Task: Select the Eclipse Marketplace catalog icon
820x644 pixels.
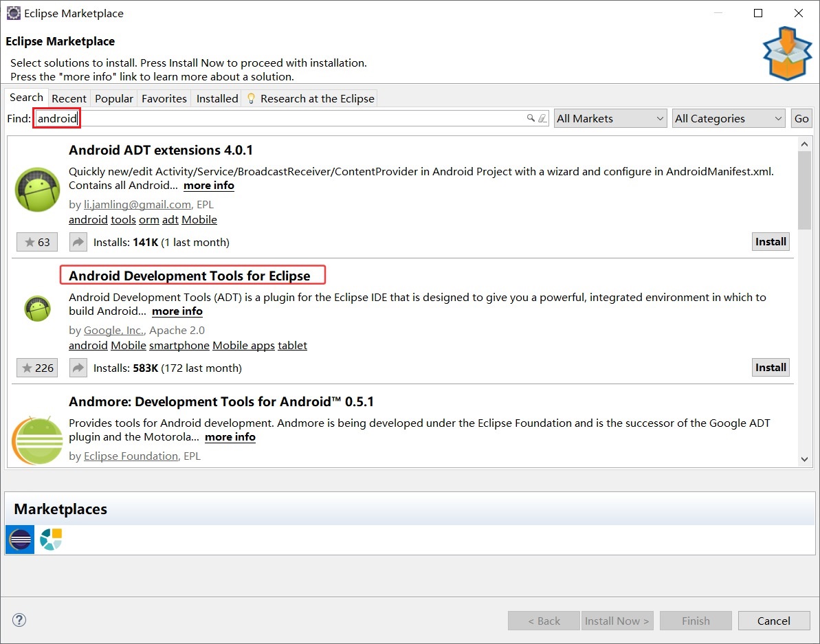Action: click(20, 540)
